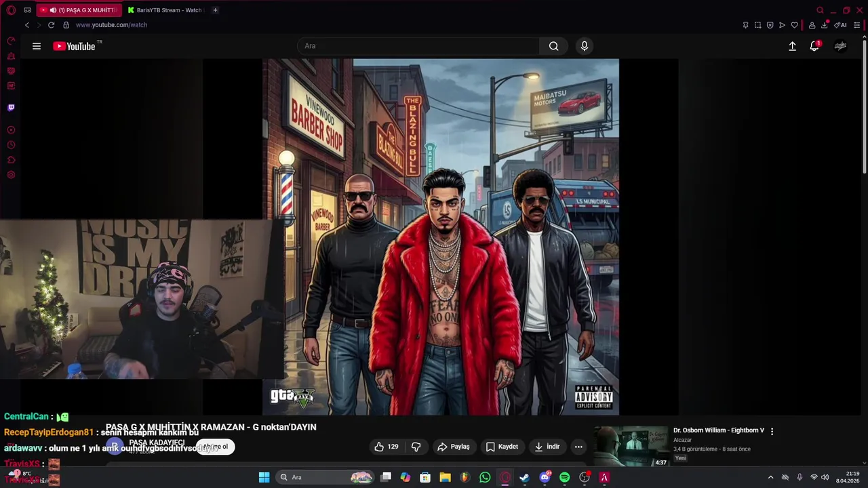Open Steam from the taskbar
868x488 pixels.
point(524,477)
